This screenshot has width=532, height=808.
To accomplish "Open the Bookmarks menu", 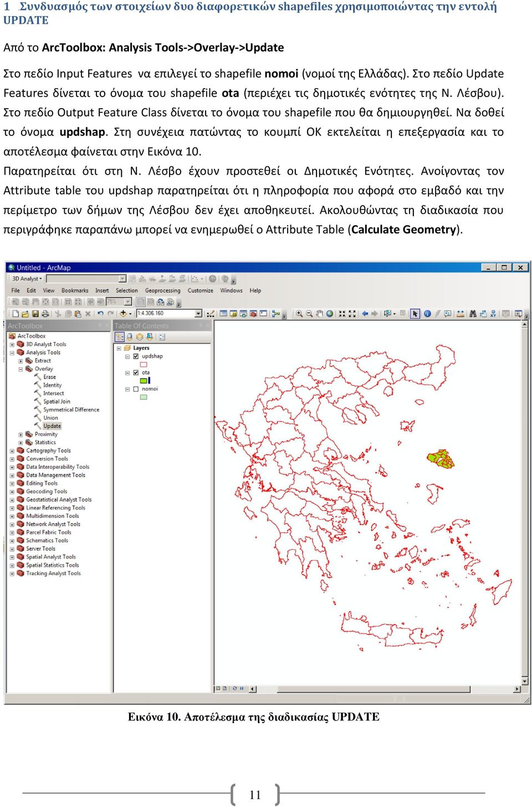I will coord(75,290).
